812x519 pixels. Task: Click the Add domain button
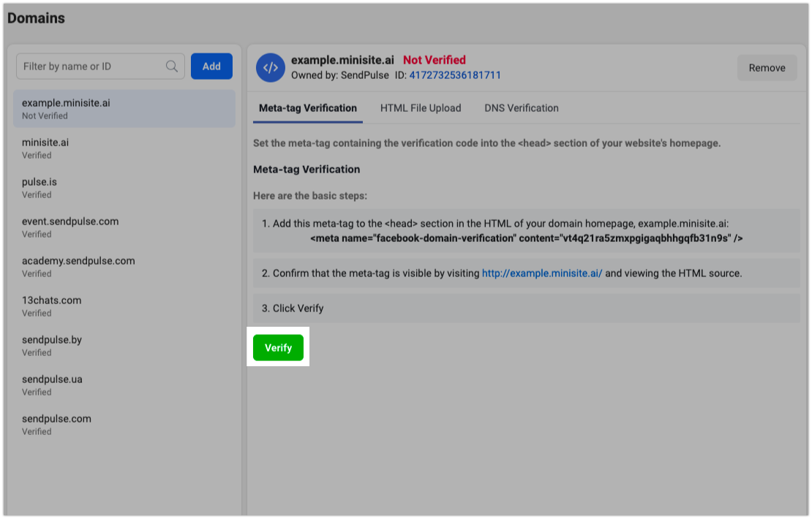(211, 67)
